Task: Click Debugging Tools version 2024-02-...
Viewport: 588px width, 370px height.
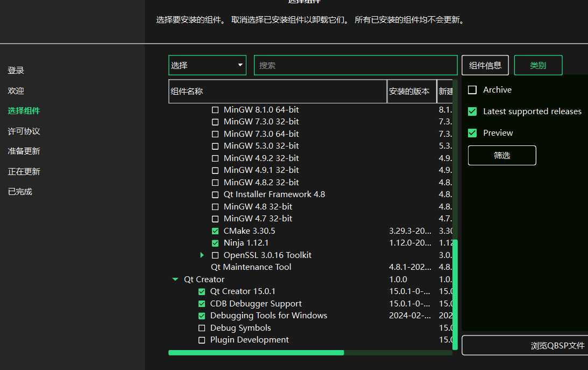Action: coord(410,316)
